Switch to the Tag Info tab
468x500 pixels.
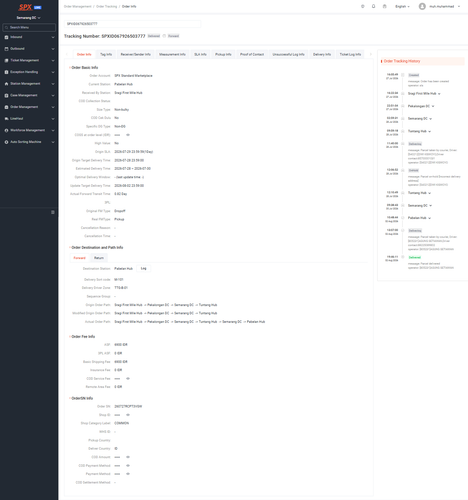(x=106, y=54)
